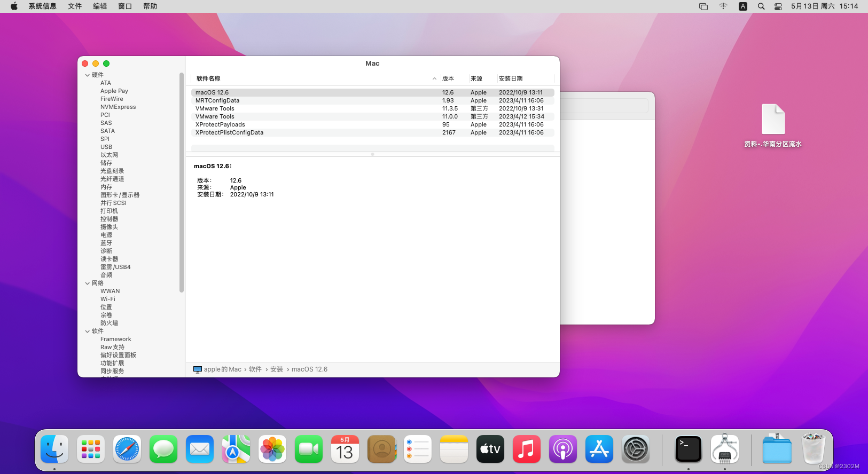
Task: Open Trash in the Dock
Action: click(x=814, y=449)
